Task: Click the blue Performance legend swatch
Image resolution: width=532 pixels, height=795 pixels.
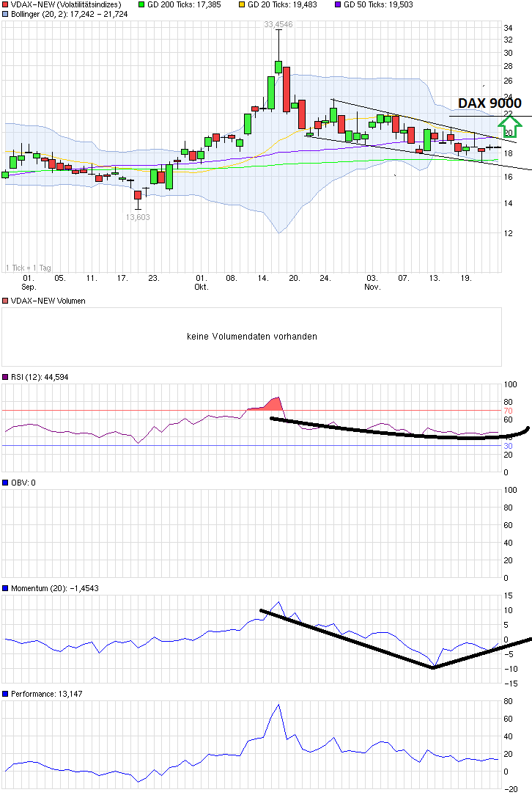Action: 6,694
